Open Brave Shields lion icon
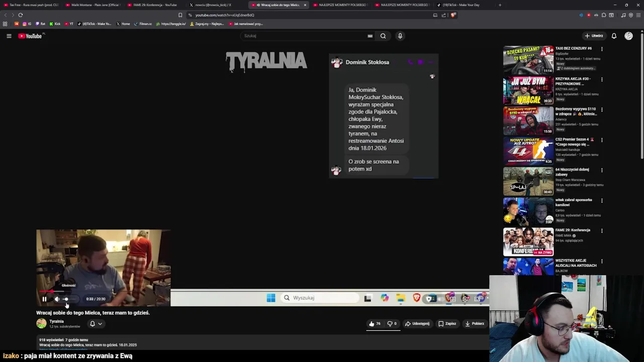Screen dimensions: 644x362 pos(453,15)
